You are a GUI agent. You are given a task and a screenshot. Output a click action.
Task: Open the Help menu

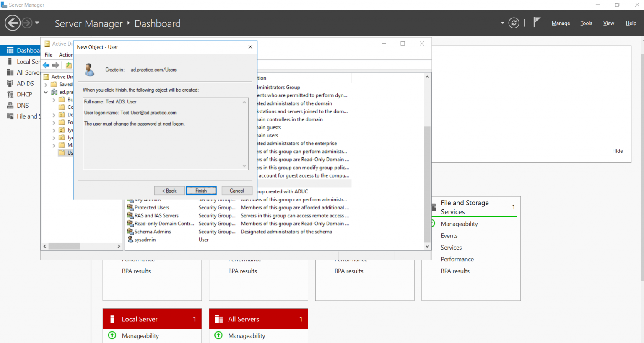pyautogui.click(x=631, y=23)
